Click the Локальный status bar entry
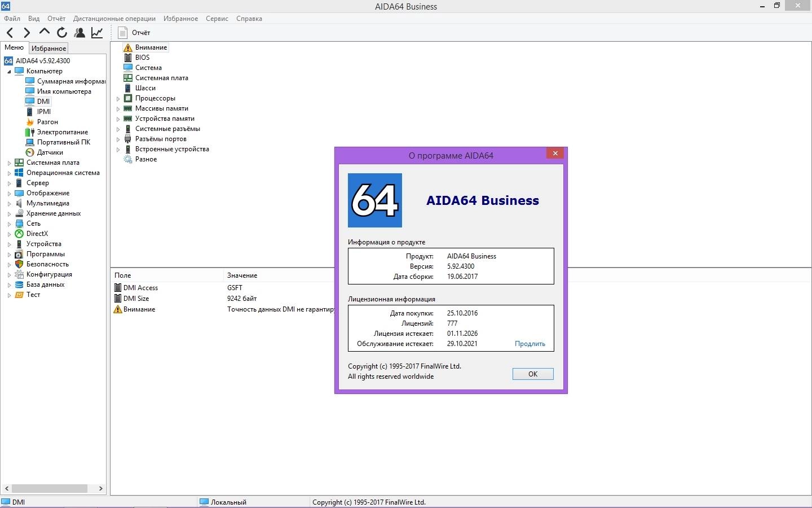812x508 pixels. (x=223, y=502)
